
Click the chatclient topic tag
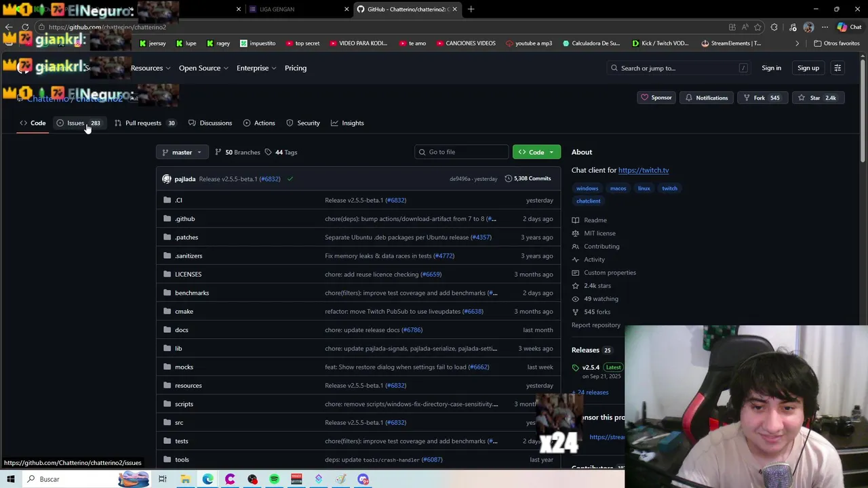[588, 201]
